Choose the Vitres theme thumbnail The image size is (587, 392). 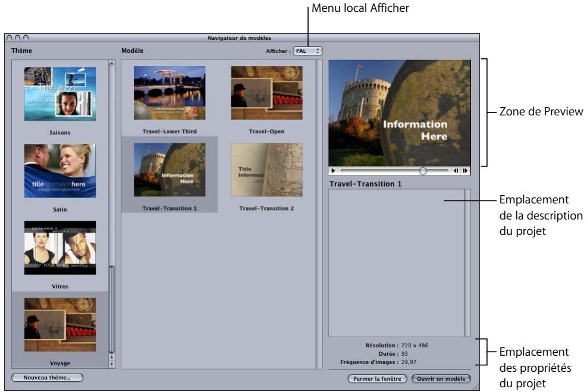[x=60, y=248]
